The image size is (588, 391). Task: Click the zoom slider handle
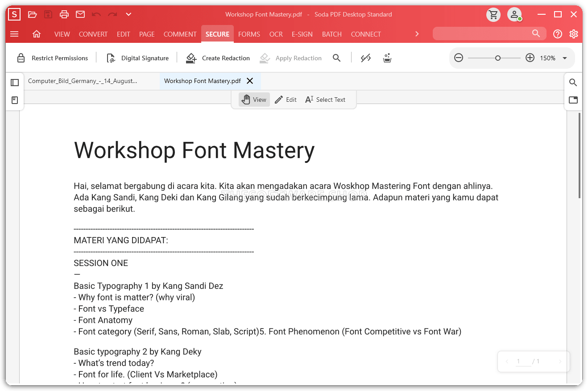click(498, 58)
